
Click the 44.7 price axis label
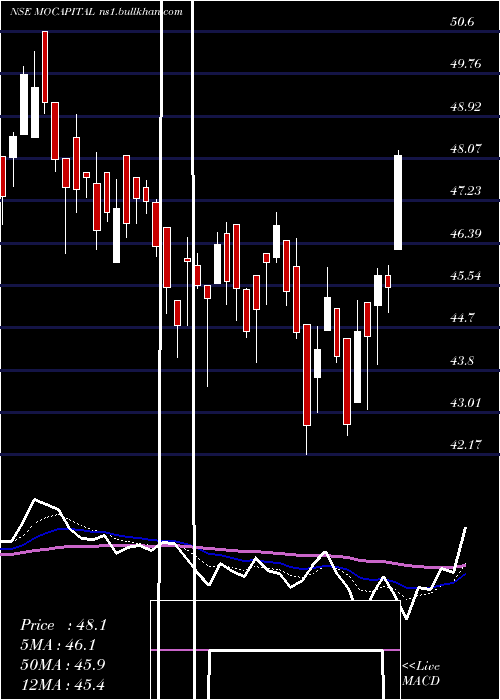462,318
